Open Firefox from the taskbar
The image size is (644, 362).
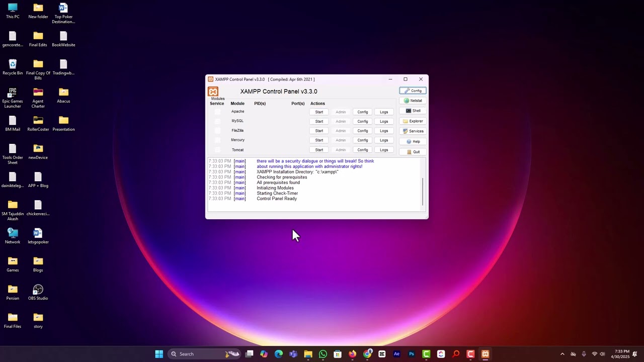click(352, 354)
